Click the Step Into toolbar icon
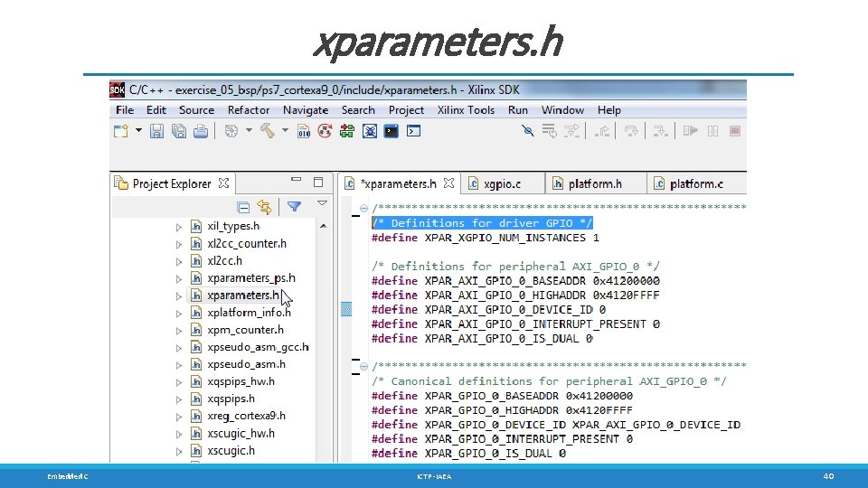The image size is (868, 488). 571,131
